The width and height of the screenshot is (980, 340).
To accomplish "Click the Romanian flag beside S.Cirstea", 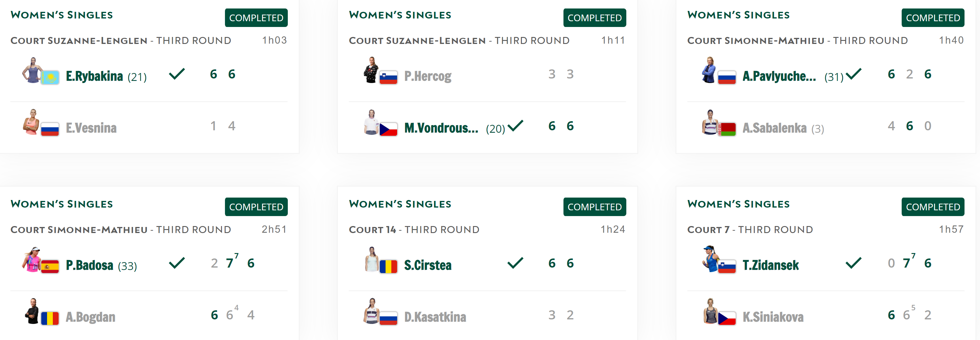I will click(x=388, y=267).
